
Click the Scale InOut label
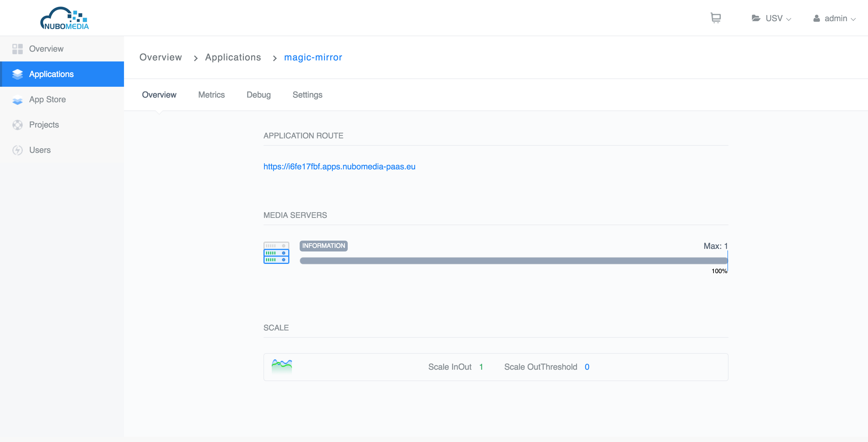(450, 367)
